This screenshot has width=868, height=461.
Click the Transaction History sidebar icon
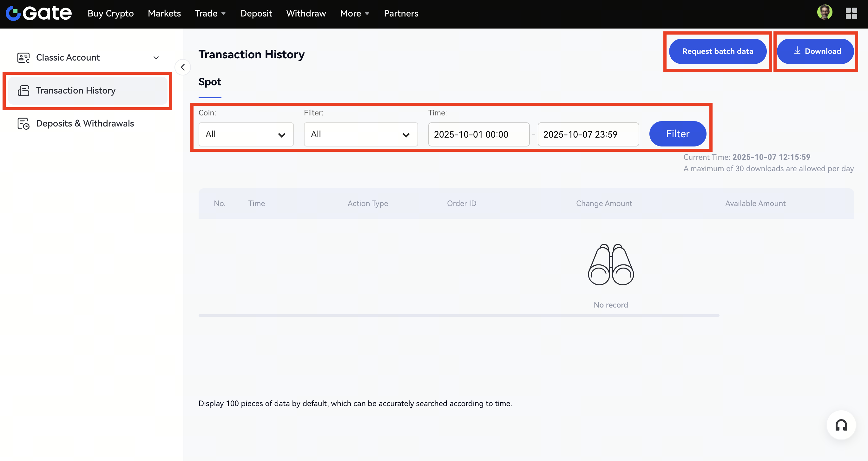(23, 91)
